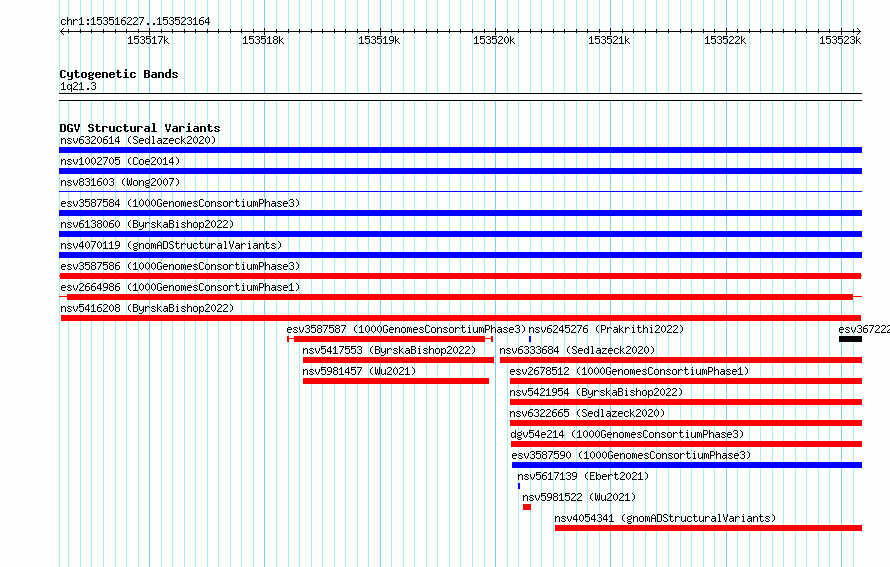Screen dimensions: 890x567
Task: Click the Cytogenetic Bands track title
Action: pos(119,74)
